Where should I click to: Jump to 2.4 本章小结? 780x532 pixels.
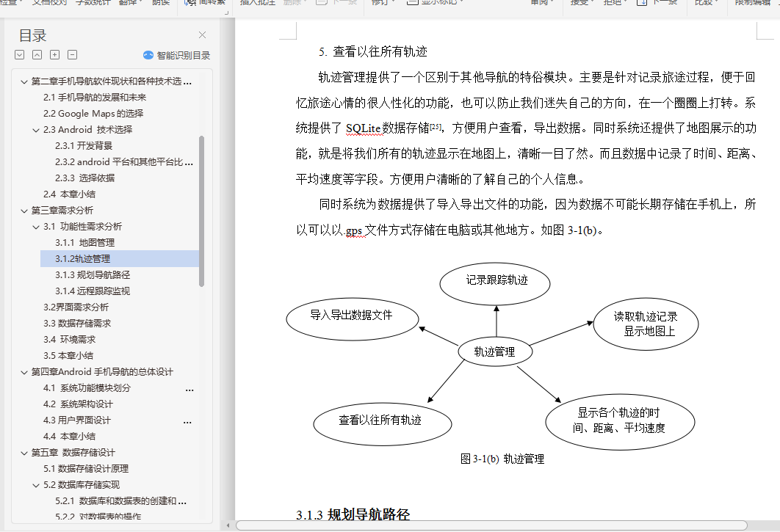pos(69,194)
